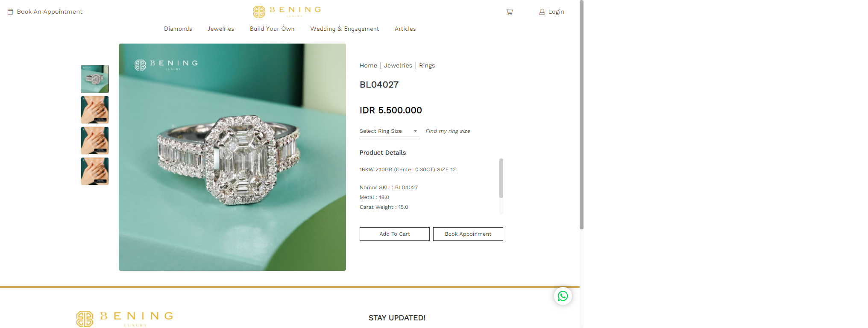The image size is (868, 328).
Task: Go to the Articles page
Action: pyautogui.click(x=405, y=29)
